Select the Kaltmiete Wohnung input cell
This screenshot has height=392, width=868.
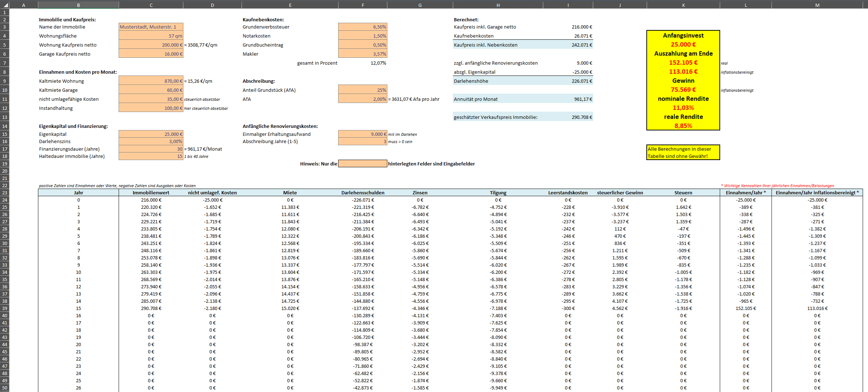pyautogui.click(x=150, y=81)
